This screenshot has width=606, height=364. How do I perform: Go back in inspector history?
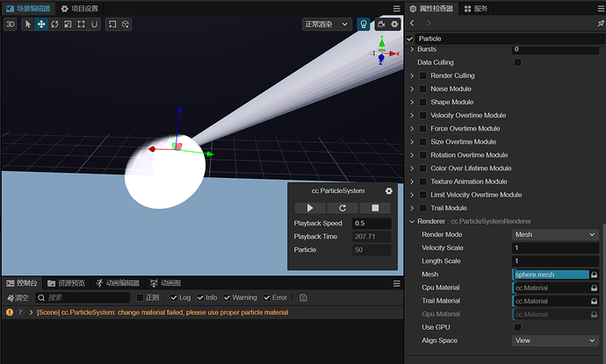click(x=412, y=23)
